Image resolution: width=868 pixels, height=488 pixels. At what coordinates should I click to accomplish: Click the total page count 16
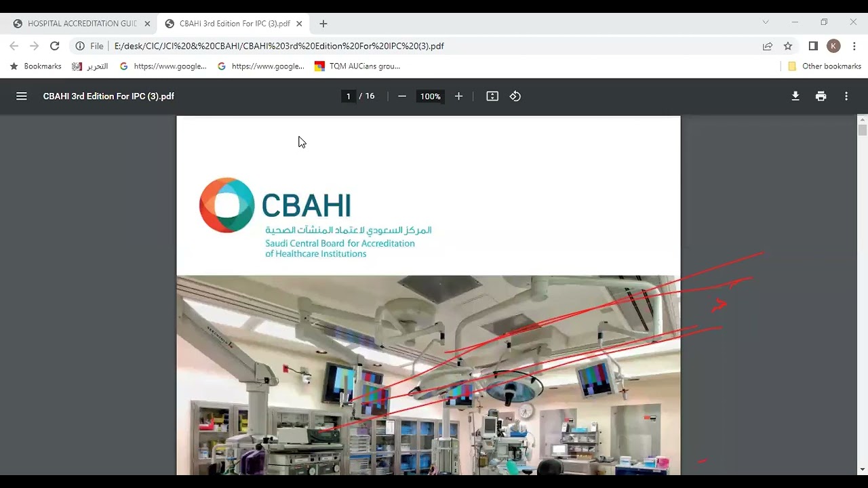pos(370,96)
